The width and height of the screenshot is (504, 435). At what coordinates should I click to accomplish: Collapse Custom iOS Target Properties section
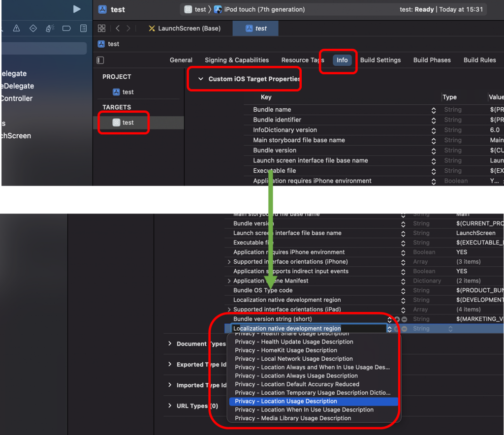tap(201, 79)
